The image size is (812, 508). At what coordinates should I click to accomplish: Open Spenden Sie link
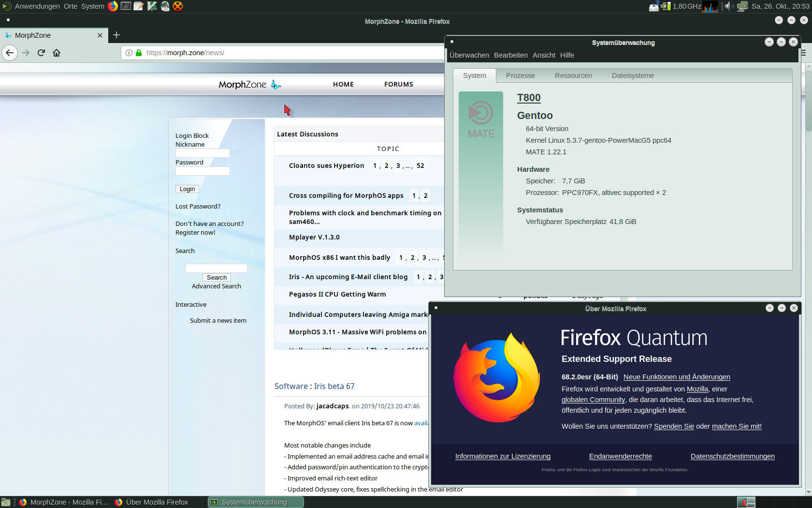point(674,426)
